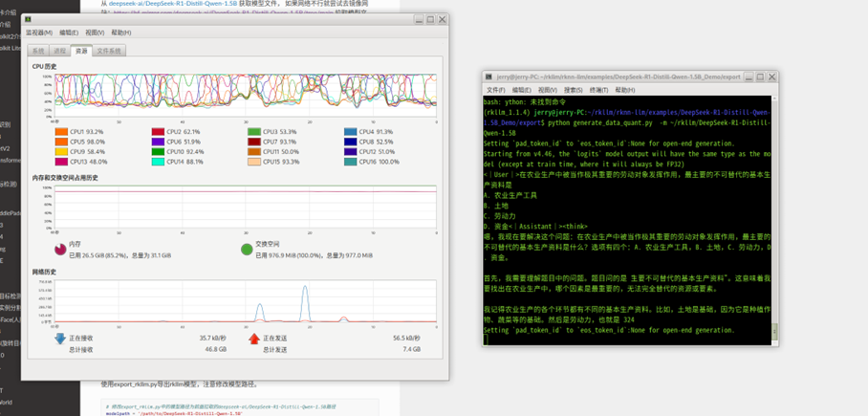Click the terminal vertical scrollbar
The height and width of the screenshot is (416, 868).
pos(774,220)
